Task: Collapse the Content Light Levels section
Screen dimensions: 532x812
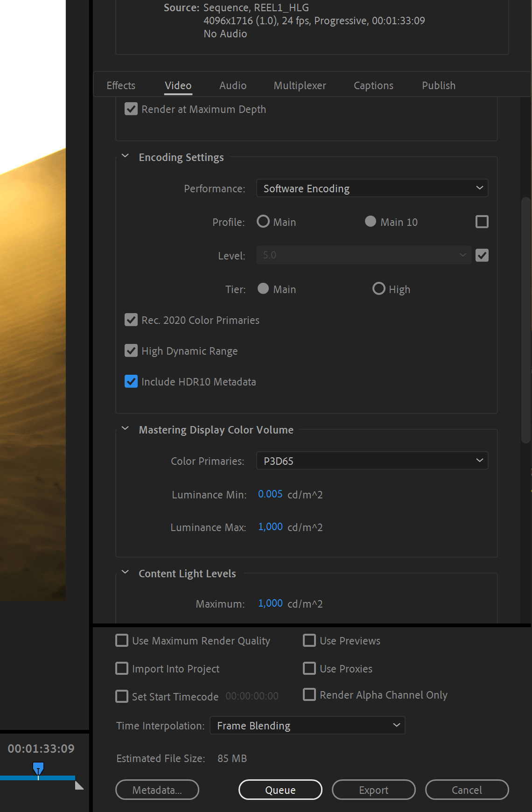Action: tap(125, 572)
